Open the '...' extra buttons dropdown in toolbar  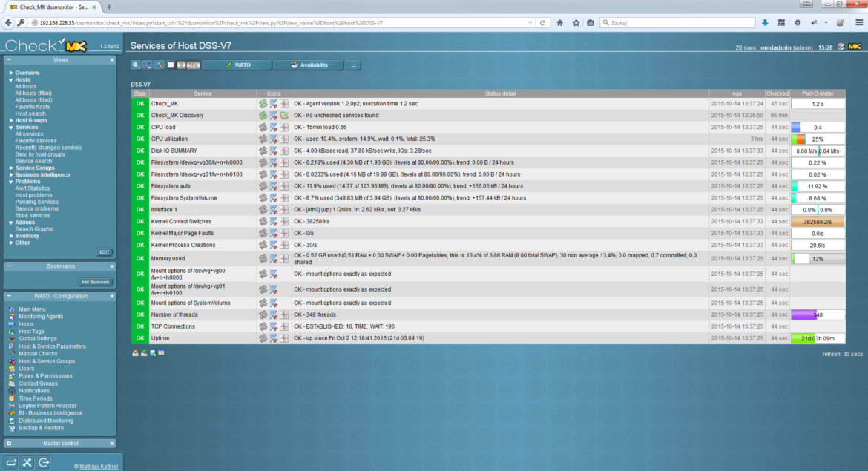pyautogui.click(x=354, y=65)
